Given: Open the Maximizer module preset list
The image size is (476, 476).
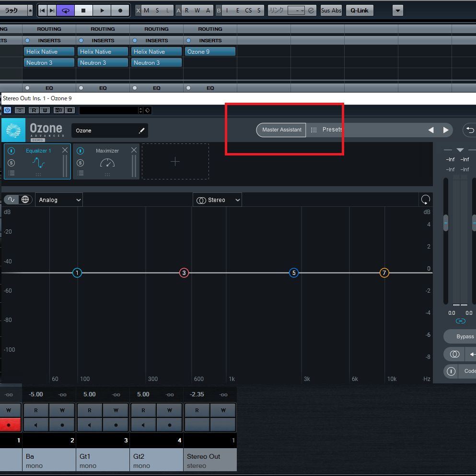Looking at the screenshot, I should tap(80, 173).
